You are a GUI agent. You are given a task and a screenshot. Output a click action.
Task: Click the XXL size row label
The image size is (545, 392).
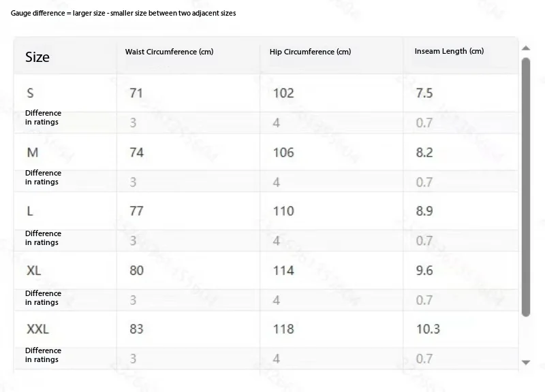pos(37,329)
